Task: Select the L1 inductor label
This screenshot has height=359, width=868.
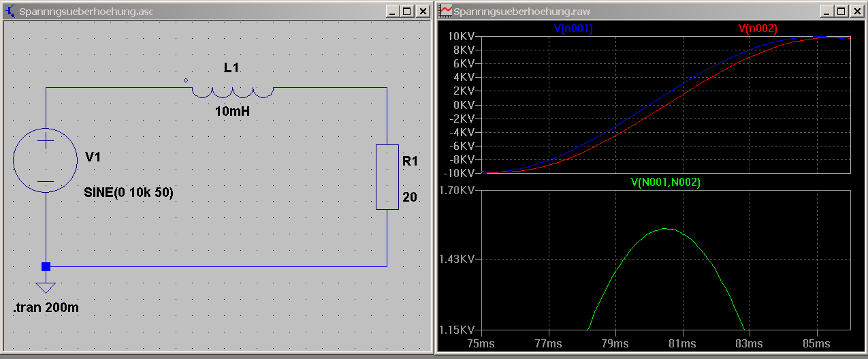Action: [x=231, y=68]
